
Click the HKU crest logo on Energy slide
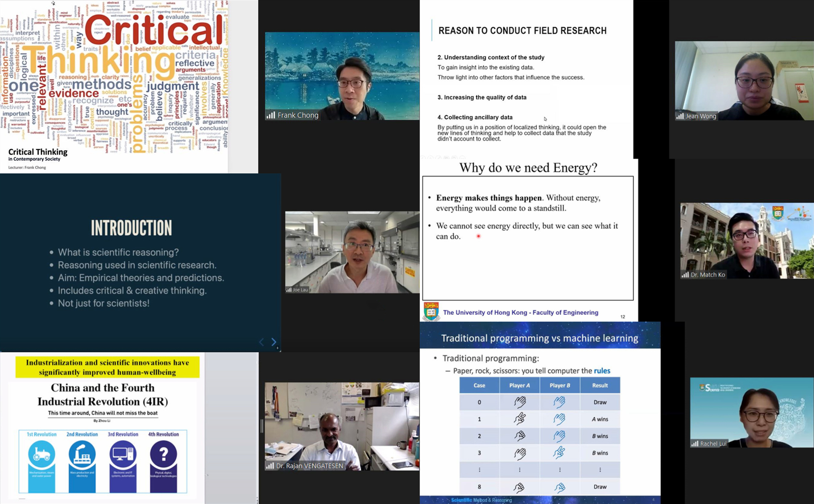pos(431,311)
